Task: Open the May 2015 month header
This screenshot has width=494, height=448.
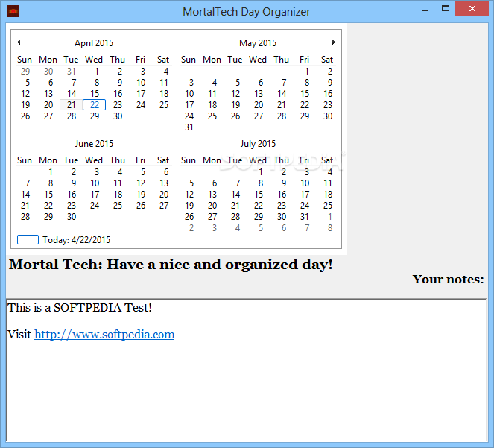Action: pos(258,43)
